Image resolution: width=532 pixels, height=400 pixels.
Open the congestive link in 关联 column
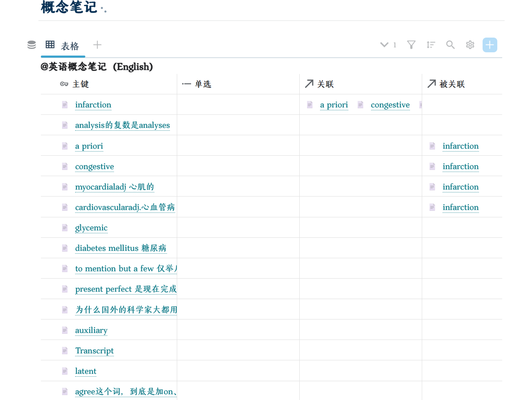pyautogui.click(x=390, y=105)
